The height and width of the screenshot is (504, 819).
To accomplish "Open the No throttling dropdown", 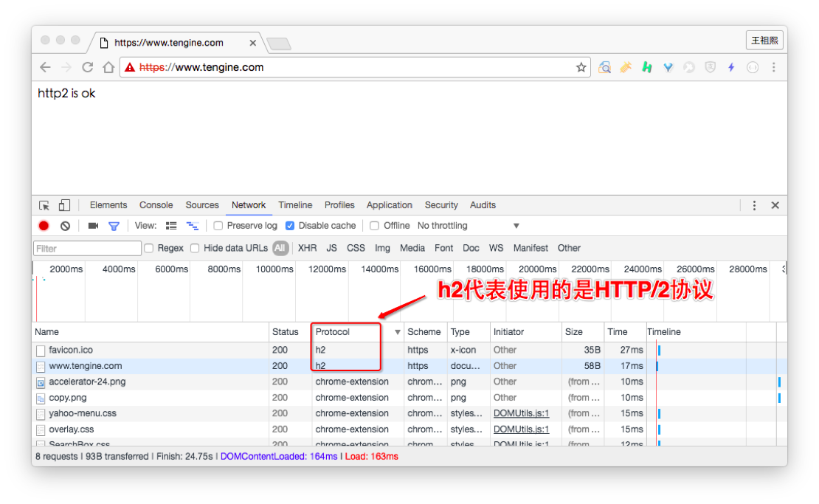I will click(469, 226).
